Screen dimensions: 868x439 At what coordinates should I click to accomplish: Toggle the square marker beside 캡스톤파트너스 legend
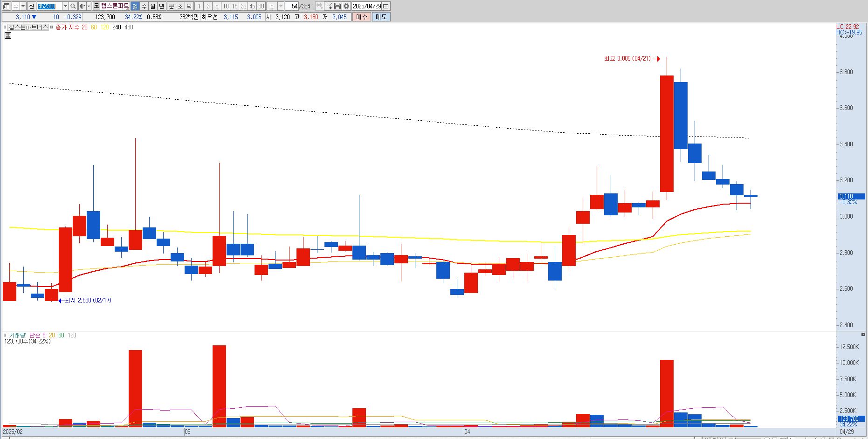tap(5, 27)
